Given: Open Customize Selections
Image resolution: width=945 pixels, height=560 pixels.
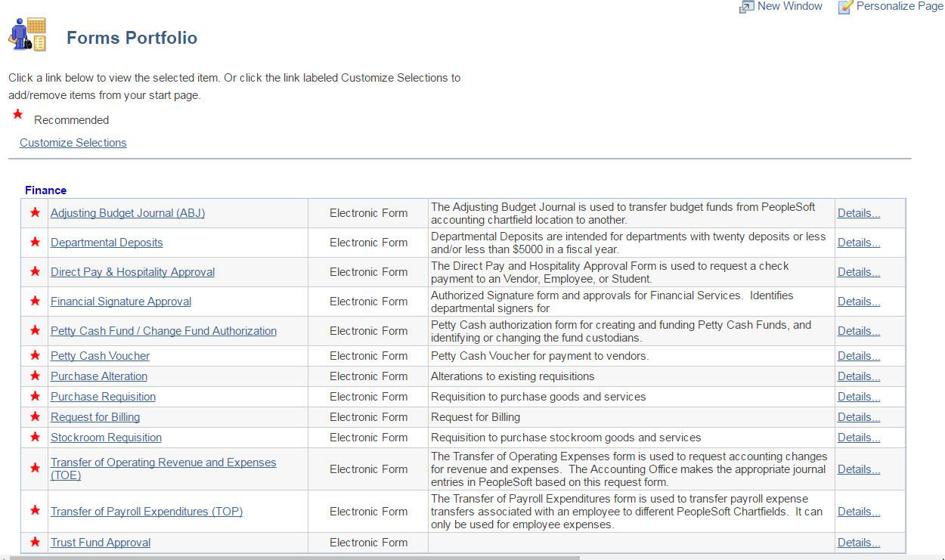Looking at the screenshot, I should tap(73, 143).
